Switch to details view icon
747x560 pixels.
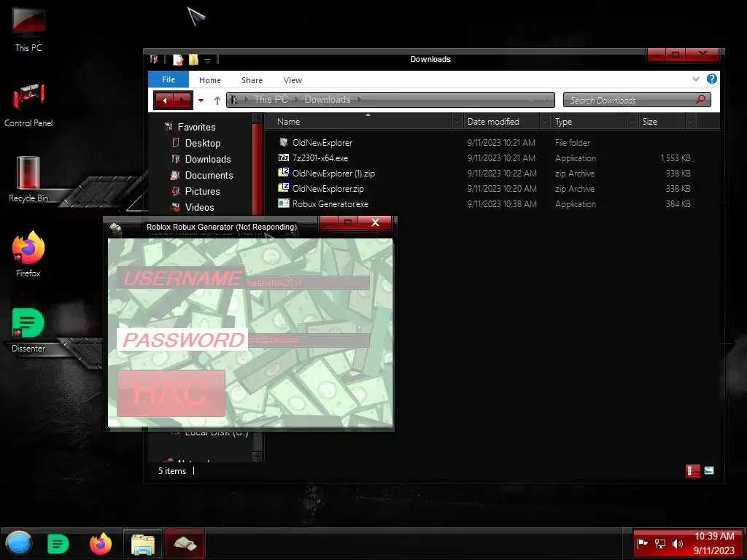point(693,471)
